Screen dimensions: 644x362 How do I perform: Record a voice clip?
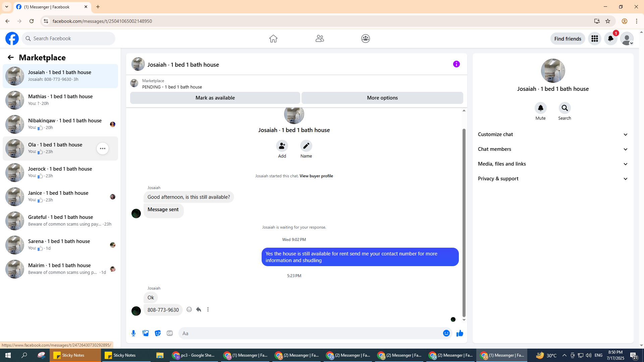tap(133, 333)
